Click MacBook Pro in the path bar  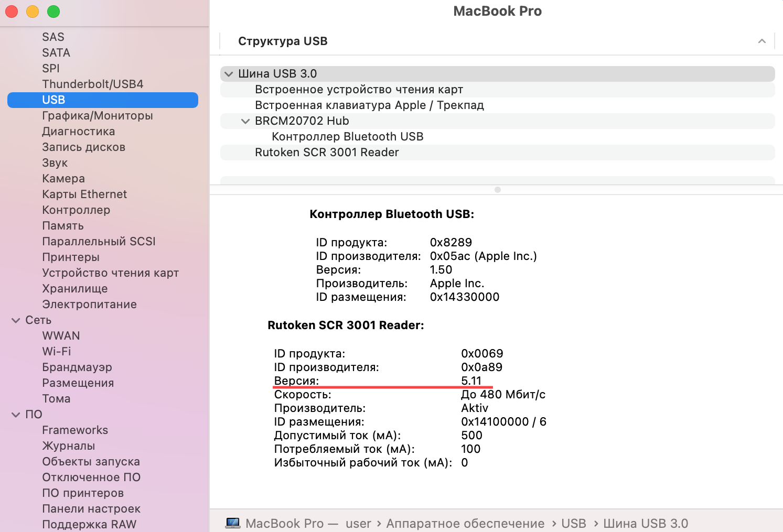tap(285, 523)
